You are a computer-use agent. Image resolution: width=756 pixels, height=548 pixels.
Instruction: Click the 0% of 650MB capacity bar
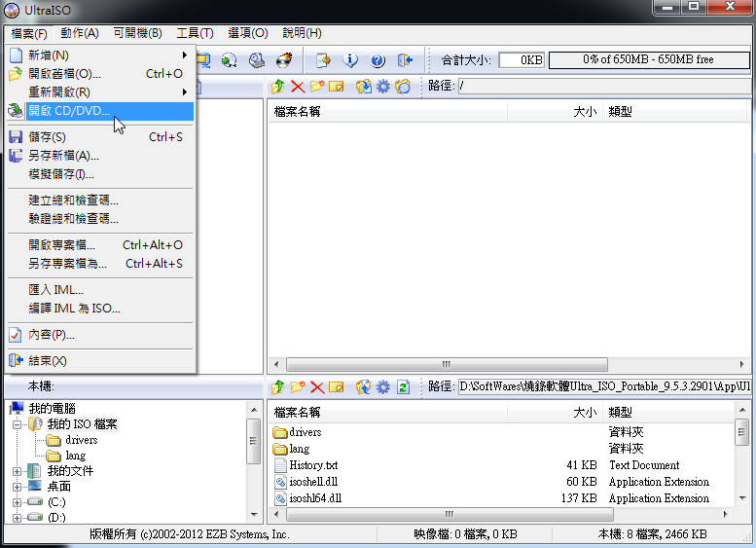[x=648, y=59]
